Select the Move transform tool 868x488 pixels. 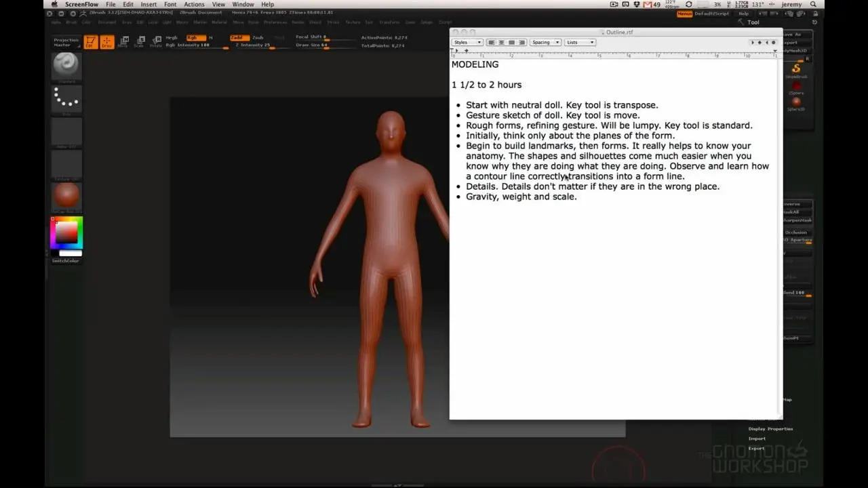pos(123,42)
